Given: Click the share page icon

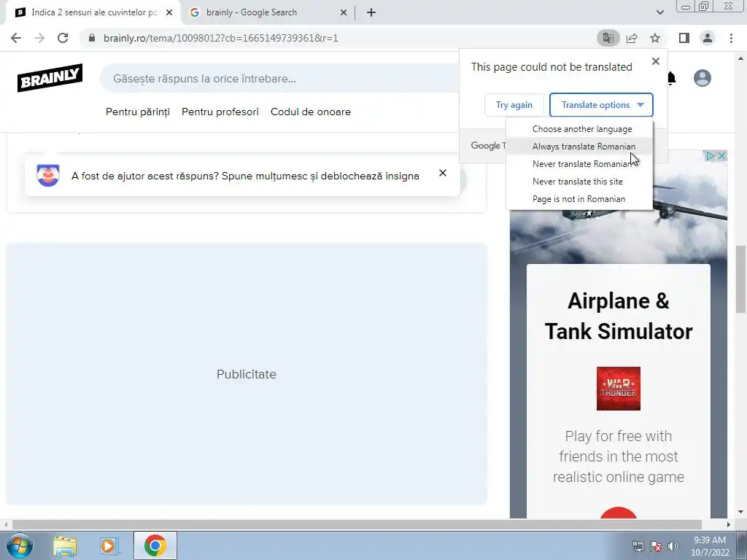Looking at the screenshot, I should coord(632,38).
